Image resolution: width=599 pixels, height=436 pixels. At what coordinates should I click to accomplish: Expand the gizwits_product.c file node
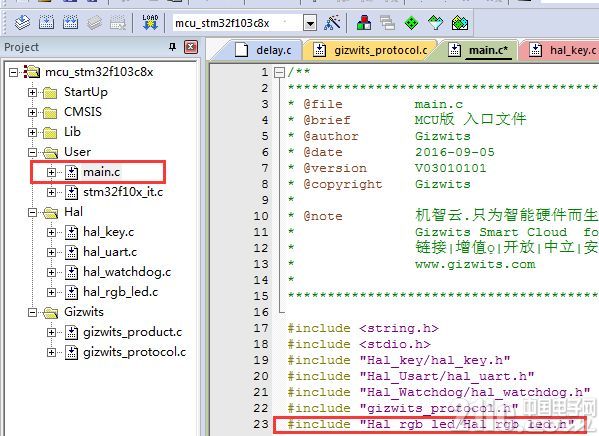[x=51, y=332]
